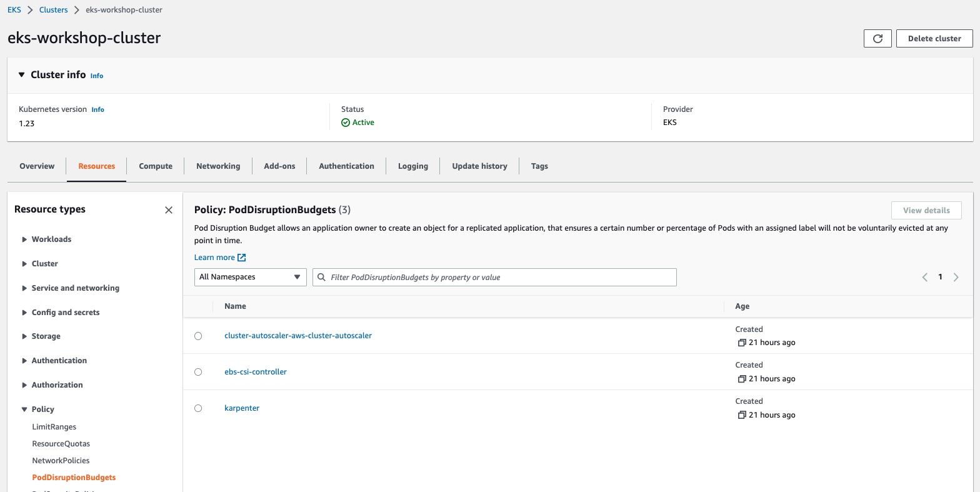Screen dimensions: 980x492
Task: Select NetworkPolicies in the Policy list
Action: point(61,461)
